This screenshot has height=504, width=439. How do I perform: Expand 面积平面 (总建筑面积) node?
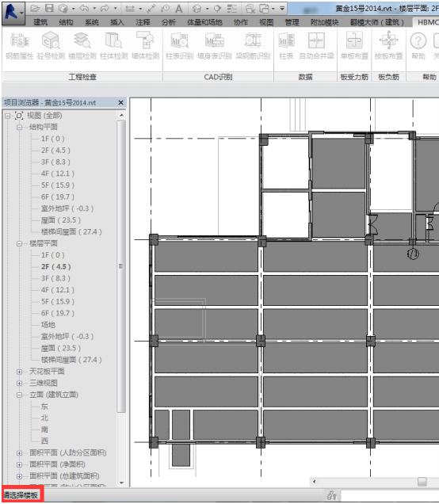19,476
